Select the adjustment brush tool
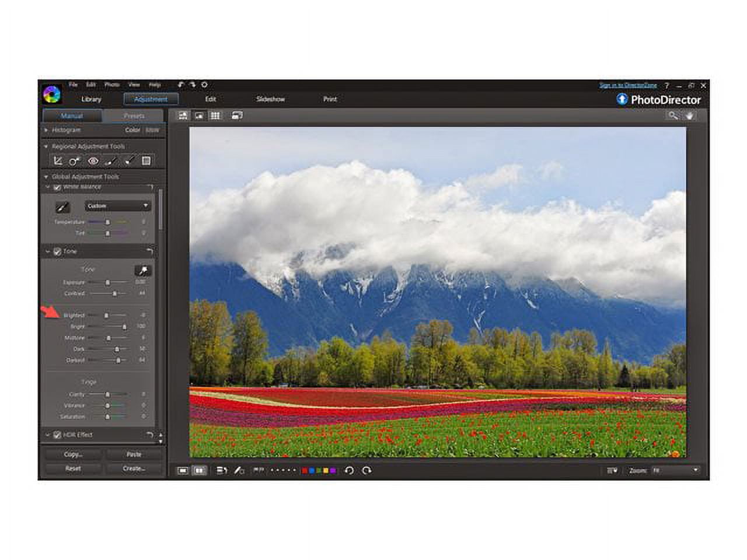Viewport: 747px width, 560px height. 111,161
